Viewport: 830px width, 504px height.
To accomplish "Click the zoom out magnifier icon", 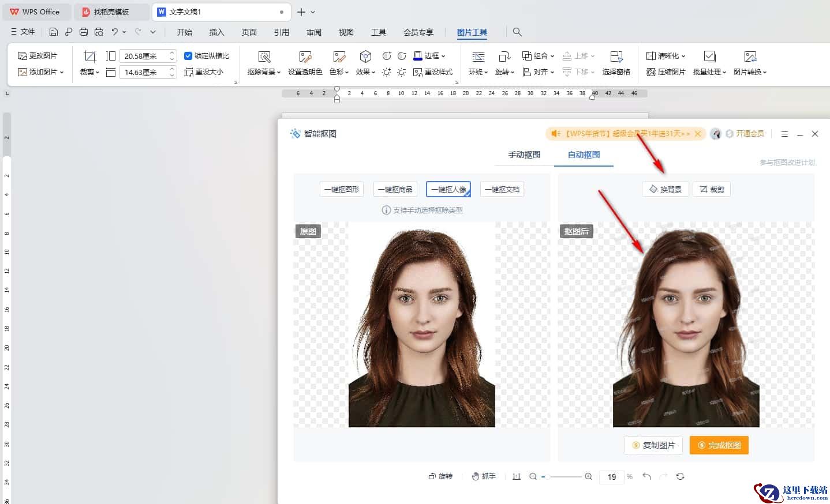I will point(533,476).
